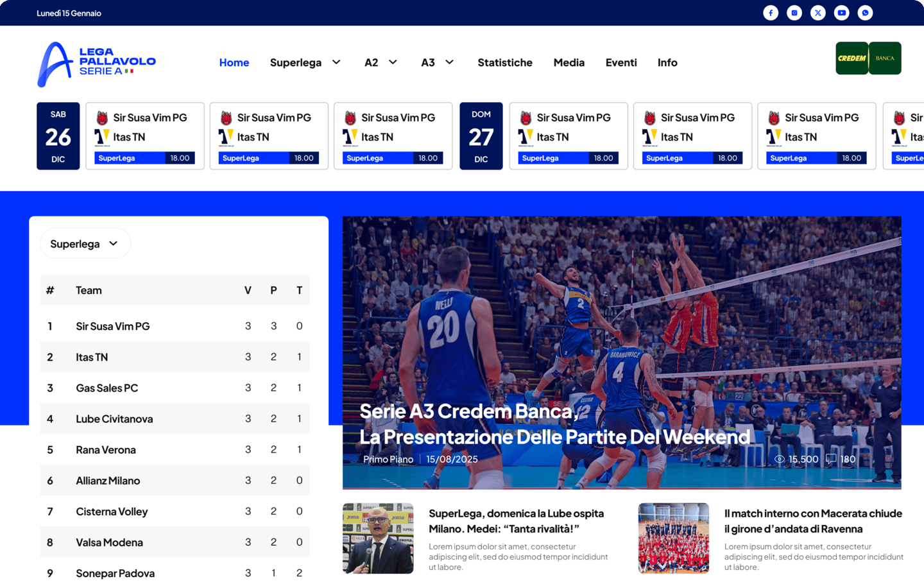This screenshot has width=924, height=586.
Task: Click the Medei press conference thumbnail
Action: 378,538
